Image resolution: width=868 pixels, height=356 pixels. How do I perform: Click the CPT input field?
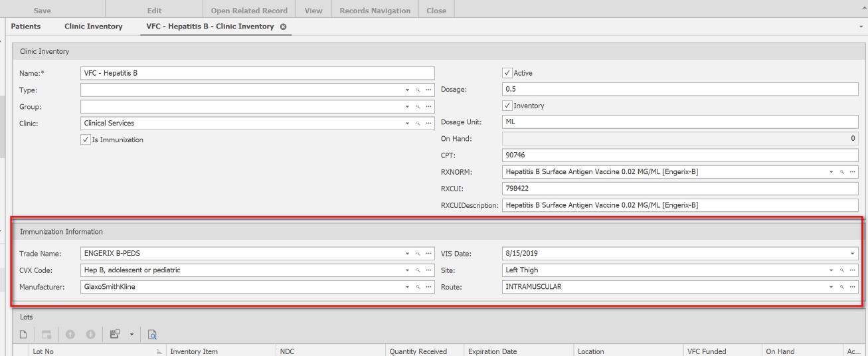point(680,155)
